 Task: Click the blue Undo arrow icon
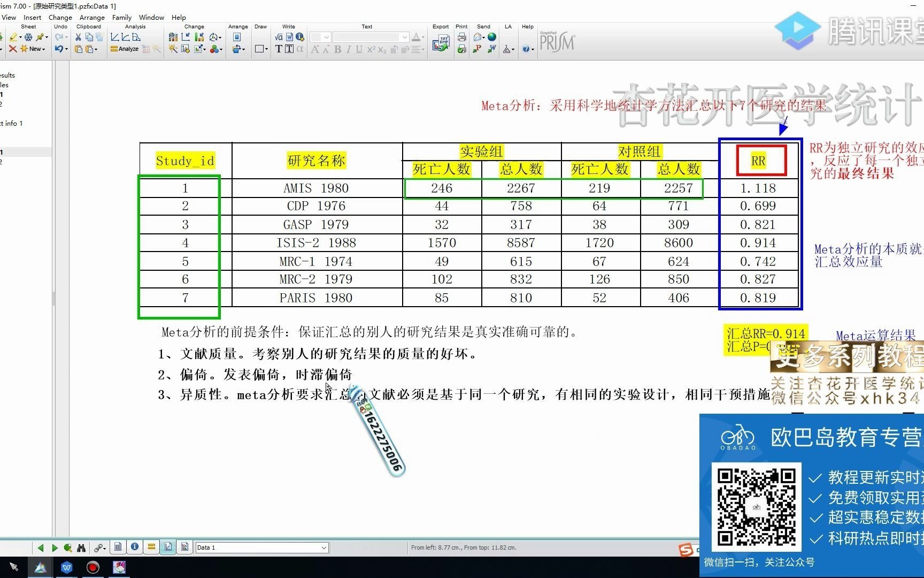coord(59,49)
